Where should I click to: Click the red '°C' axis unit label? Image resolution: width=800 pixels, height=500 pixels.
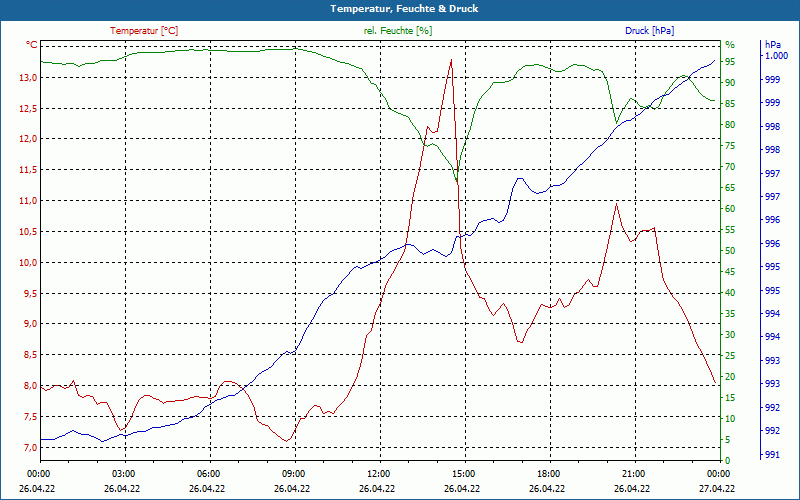tap(32, 45)
